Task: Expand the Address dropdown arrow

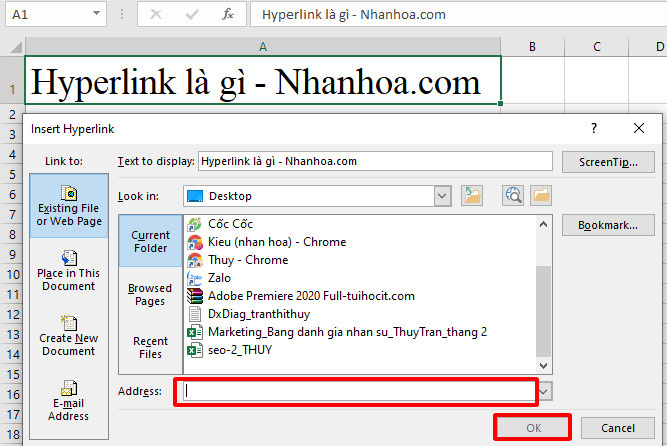Action: (544, 392)
